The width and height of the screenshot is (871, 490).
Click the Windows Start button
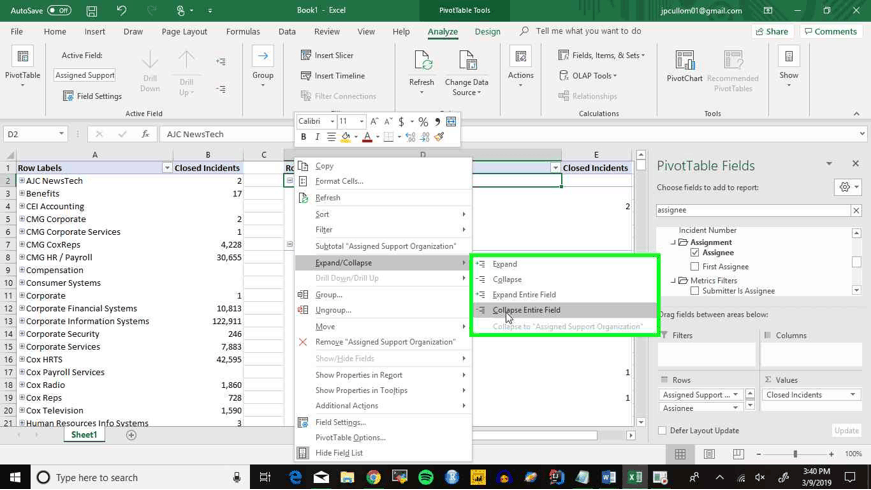15,477
